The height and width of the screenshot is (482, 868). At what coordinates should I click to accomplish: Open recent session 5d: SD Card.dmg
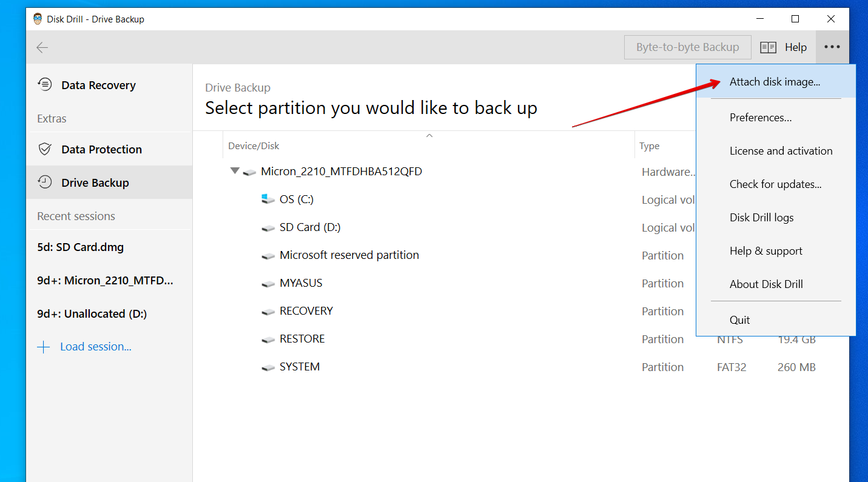click(109, 247)
